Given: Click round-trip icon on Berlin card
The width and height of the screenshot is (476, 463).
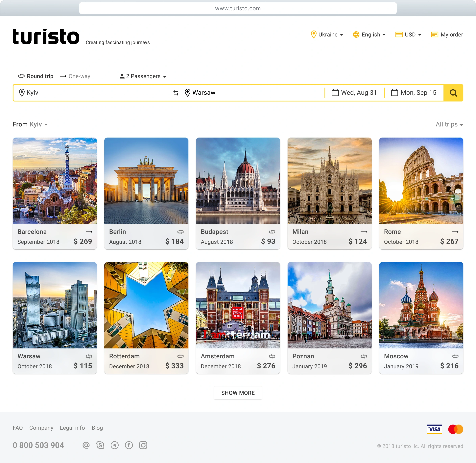Looking at the screenshot, I should pos(180,232).
